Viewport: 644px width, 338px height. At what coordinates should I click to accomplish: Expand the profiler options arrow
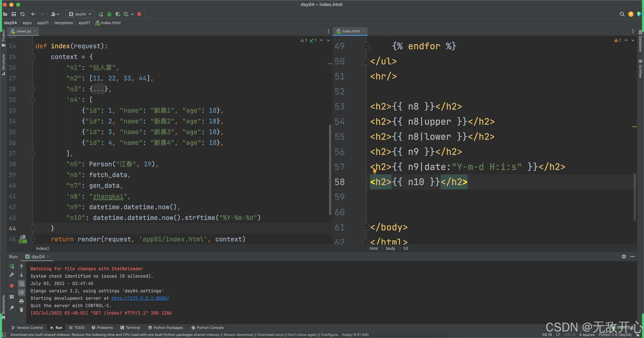132,14
